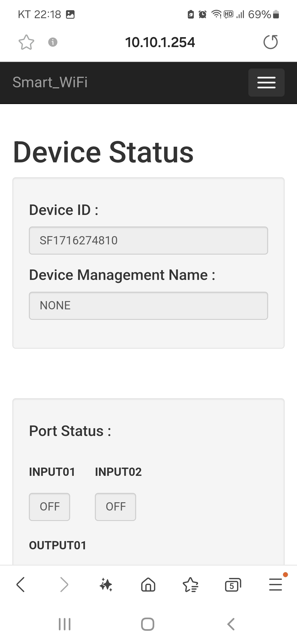Open Android recent apps button
The height and width of the screenshot is (644, 297).
(x=65, y=624)
